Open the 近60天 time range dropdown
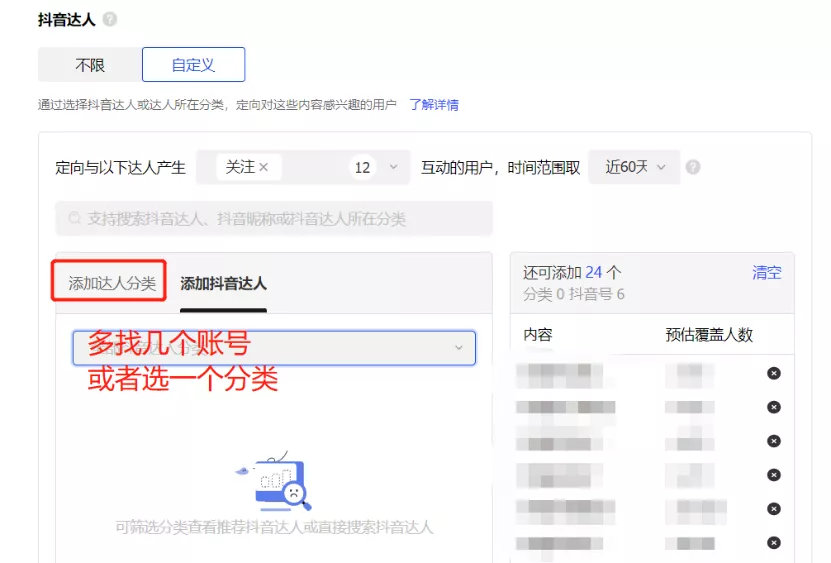Viewport: 831px width, 563px height. click(x=634, y=167)
